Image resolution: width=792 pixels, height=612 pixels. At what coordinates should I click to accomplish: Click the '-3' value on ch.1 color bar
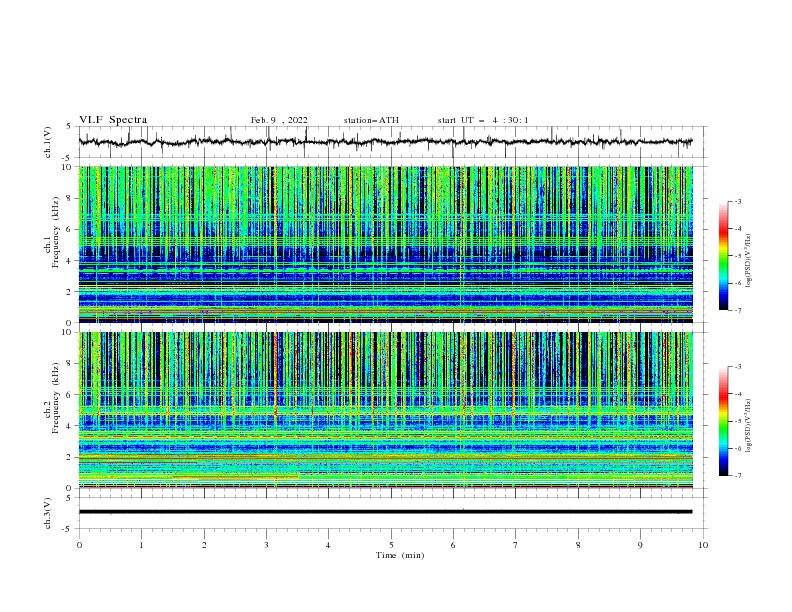pyautogui.click(x=737, y=201)
